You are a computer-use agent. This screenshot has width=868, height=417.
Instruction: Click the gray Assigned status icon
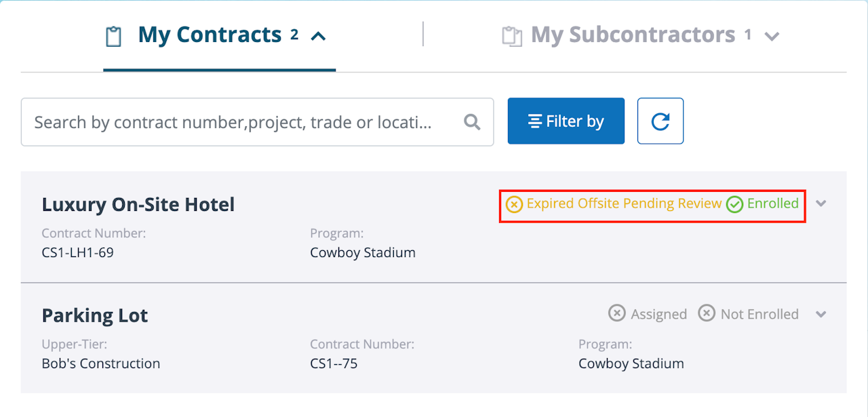(x=616, y=313)
